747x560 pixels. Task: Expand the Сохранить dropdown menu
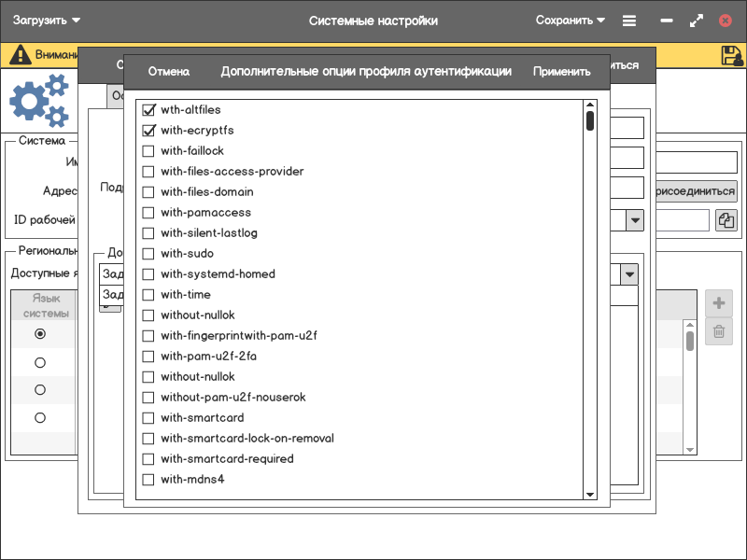coord(570,21)
